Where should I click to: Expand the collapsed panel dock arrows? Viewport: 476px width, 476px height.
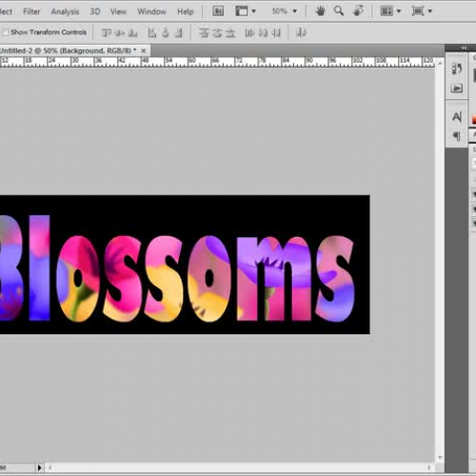(x=464, y=48)
